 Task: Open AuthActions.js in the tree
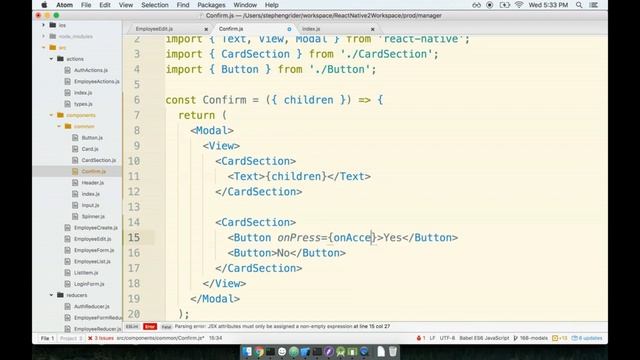coord(91,70)
